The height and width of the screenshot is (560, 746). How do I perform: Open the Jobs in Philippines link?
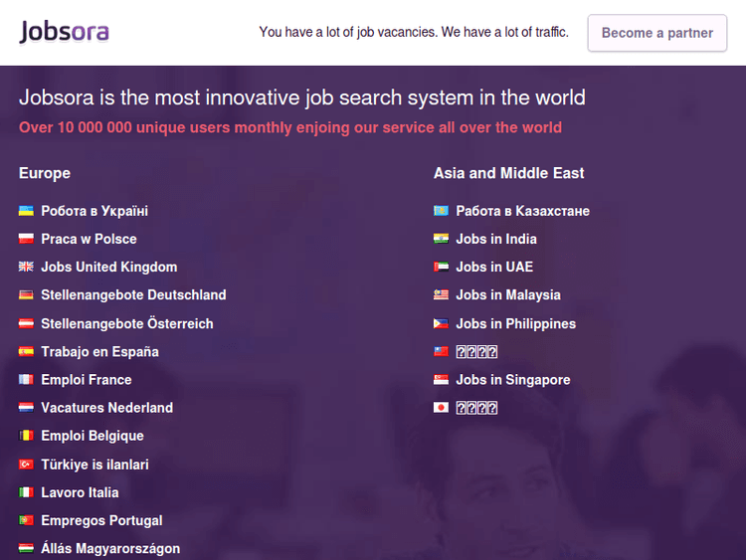pyautogui.click(x=515, y=323)
